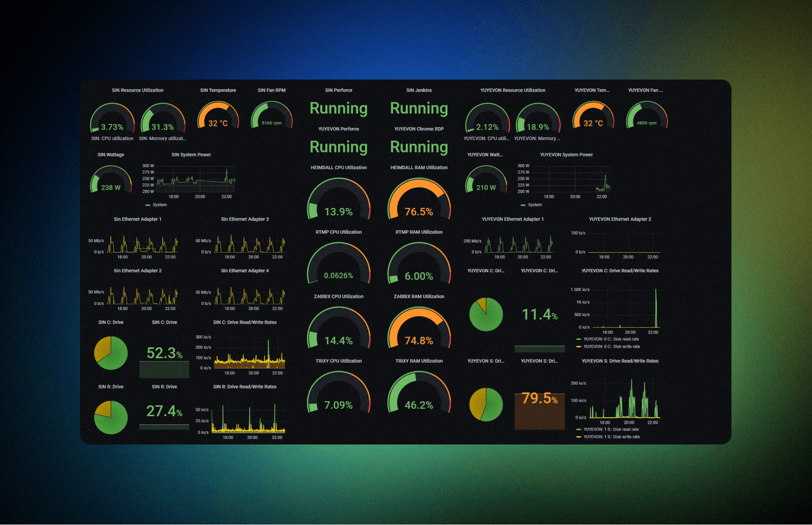Screen dimensions: 812x525
Task: Click the YUYEVON temperature gauge
Action: pyautogui.click(x=593, y=115)
